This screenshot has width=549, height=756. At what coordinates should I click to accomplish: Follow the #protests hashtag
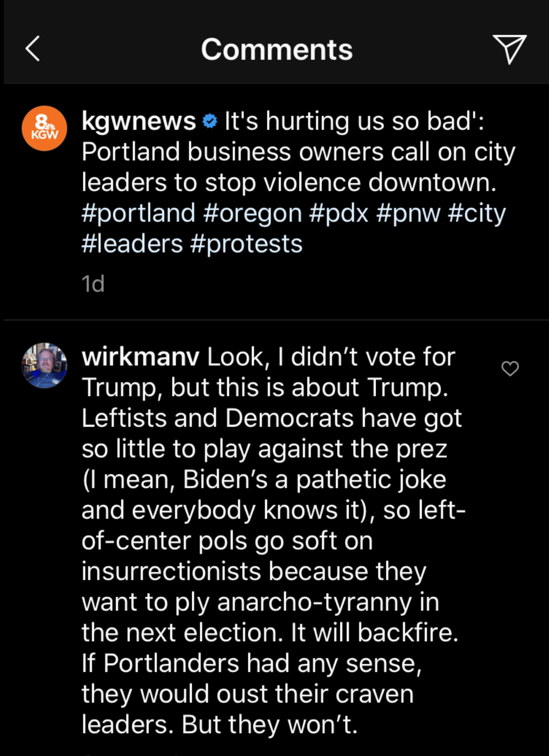tap(246, 244)
